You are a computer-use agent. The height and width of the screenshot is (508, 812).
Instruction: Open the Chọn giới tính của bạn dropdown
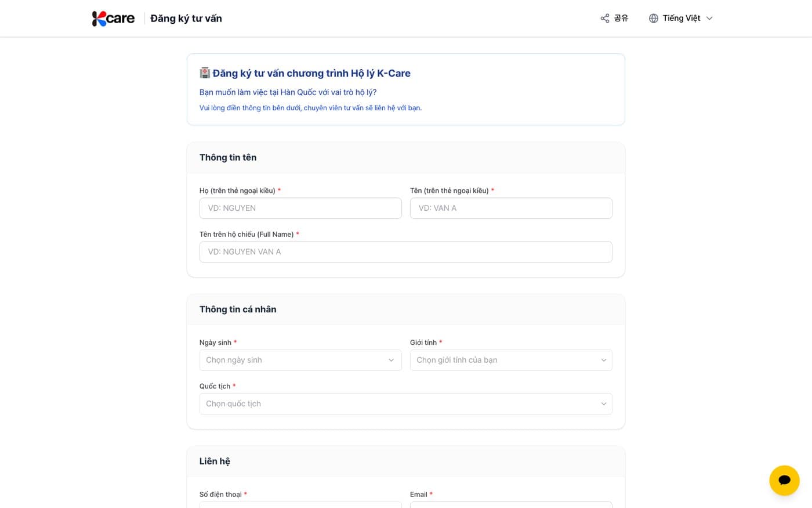coord(511,360)
